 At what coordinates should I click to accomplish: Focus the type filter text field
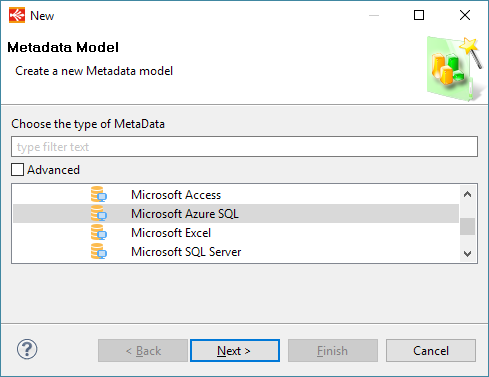click(244, 147)
